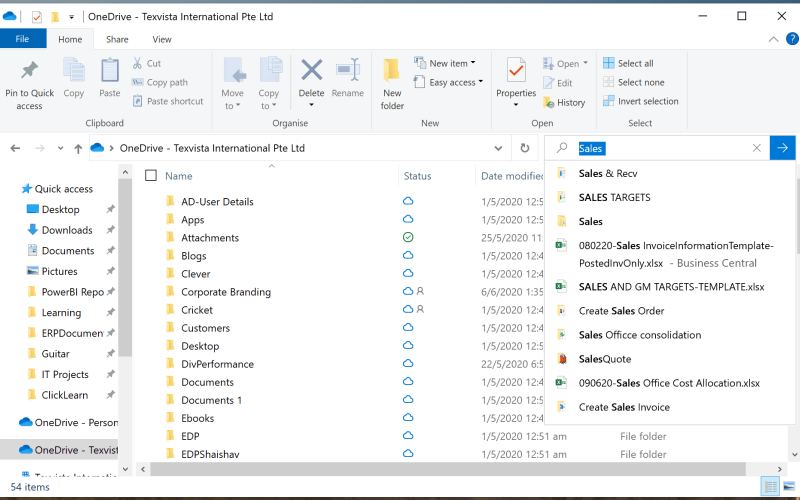Open the File menu tab
Image resolution: width=800 pixels, height=500 pixels.
pyautogui.click(x=22, y=39)
